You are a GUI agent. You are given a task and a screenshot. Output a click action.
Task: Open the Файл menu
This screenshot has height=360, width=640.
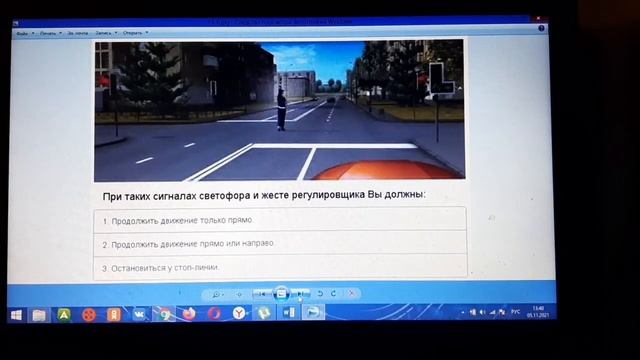[x=25, y=33]
